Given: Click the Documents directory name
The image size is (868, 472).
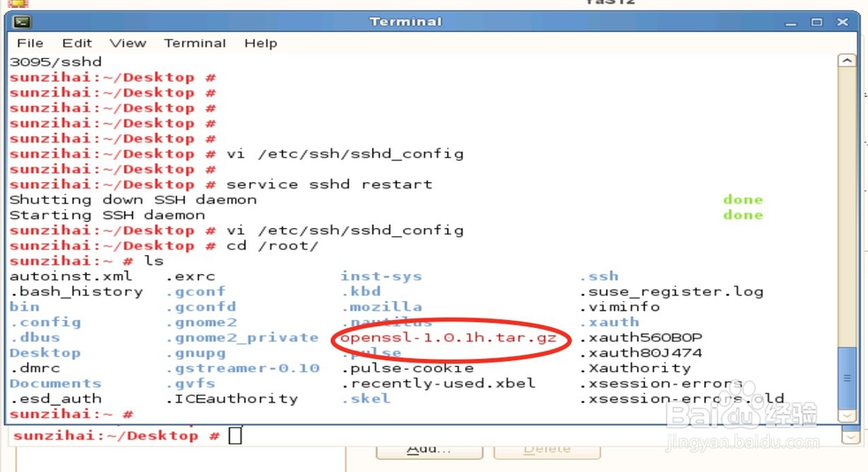Looking at the screenshot, I should click(x=56, y=383).
